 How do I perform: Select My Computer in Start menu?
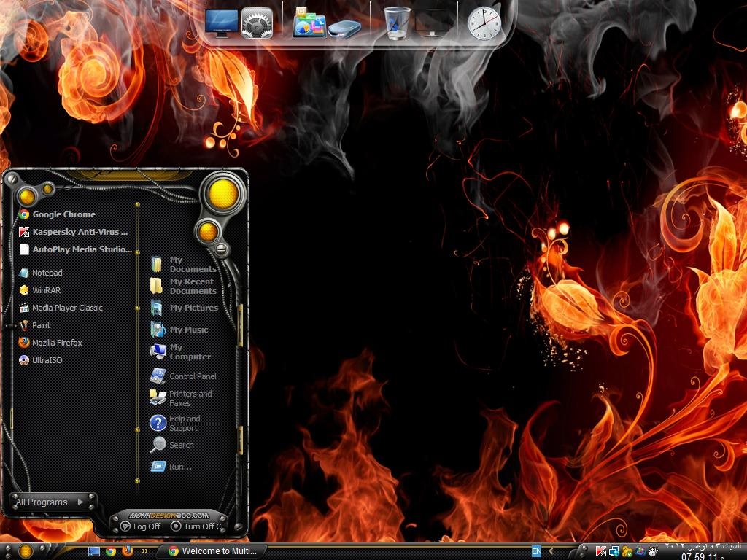pyautogui.click(x=190, y=352)
